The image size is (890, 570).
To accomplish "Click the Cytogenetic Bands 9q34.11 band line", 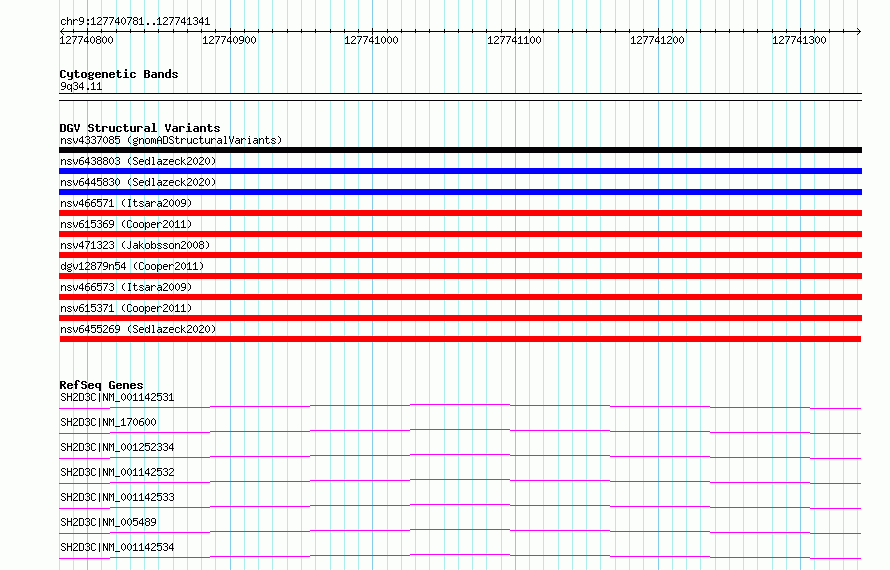I will point(460,97).
